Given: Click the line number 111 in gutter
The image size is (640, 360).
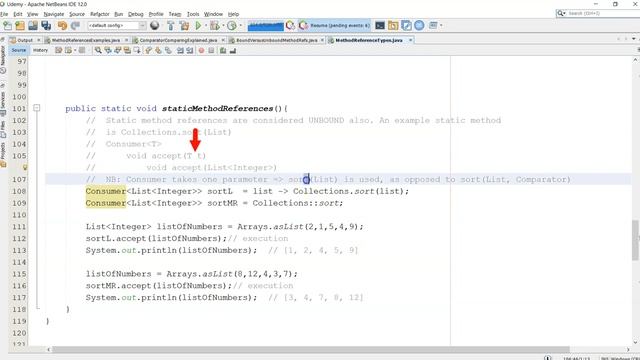Looking at the screenshot, I should (x=19, y=227).
